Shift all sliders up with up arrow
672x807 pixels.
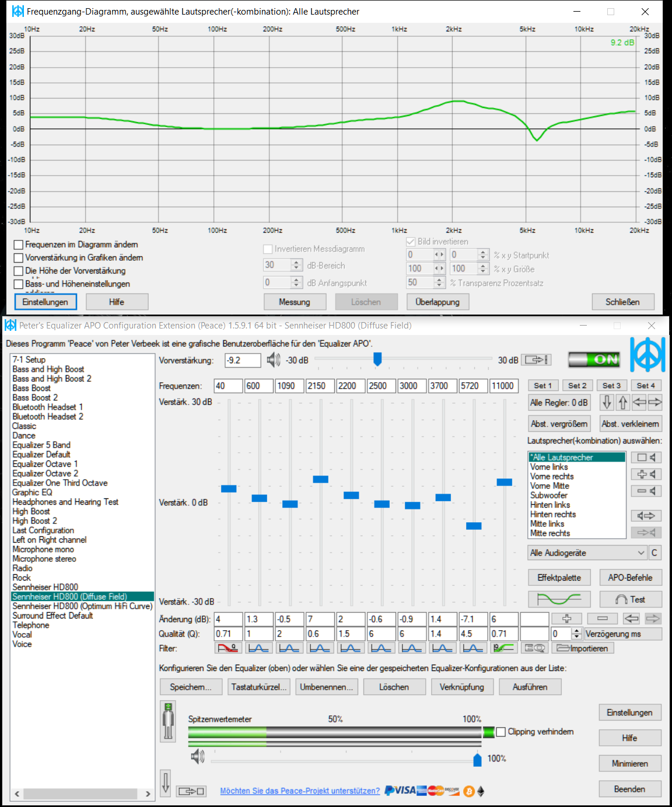tap(623, 403)
